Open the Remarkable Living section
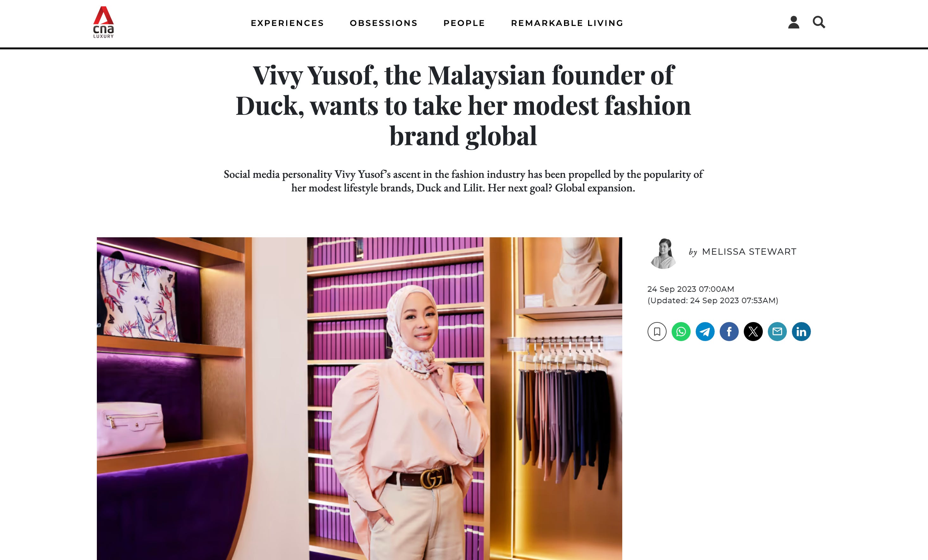Viewport: 928px width, 560px height. (567, 23)
